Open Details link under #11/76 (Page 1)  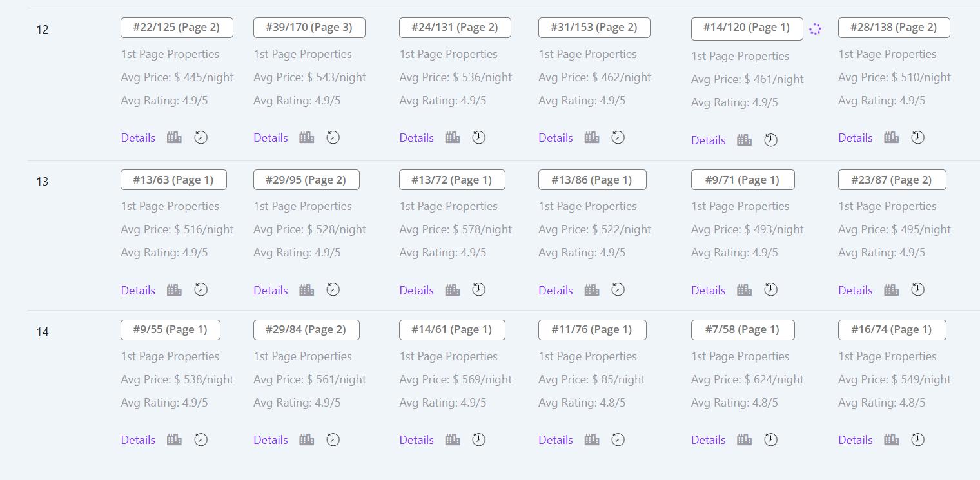556,440
